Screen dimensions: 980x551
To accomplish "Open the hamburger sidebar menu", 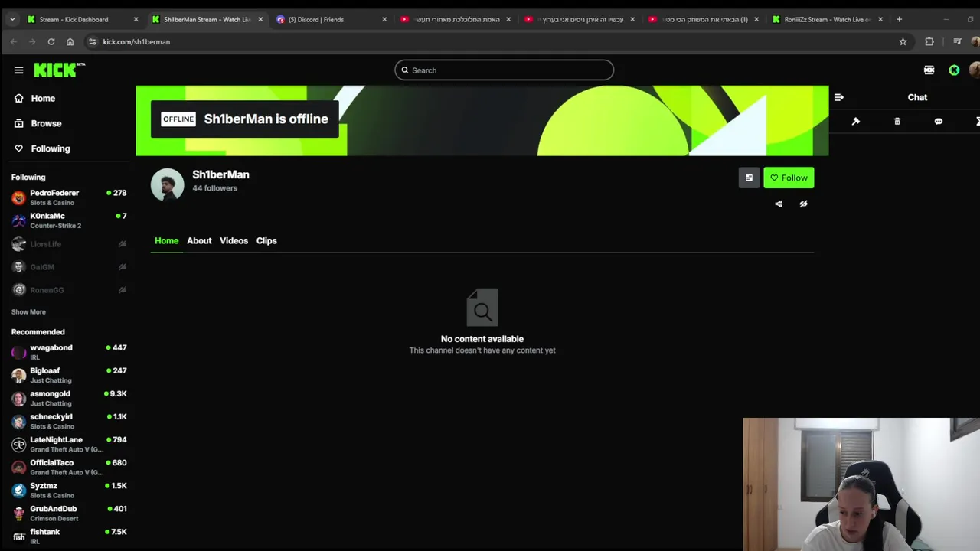I will [18, 70].
